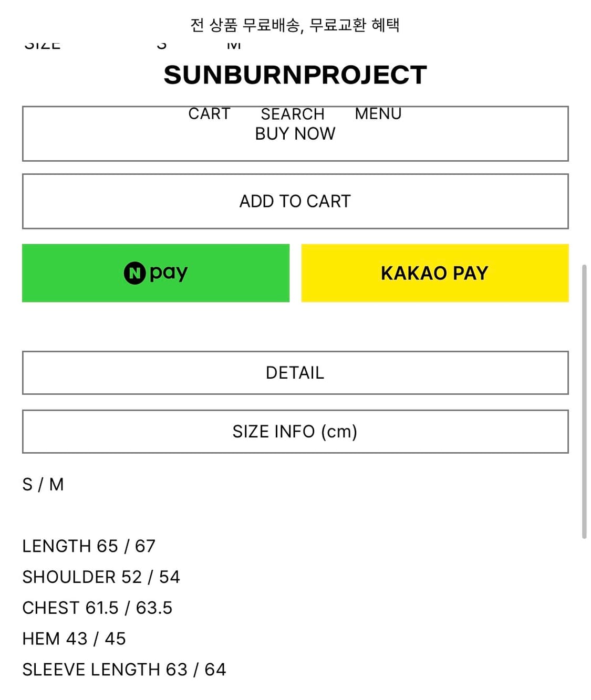Click the green N logo circle
591x700 pixels.
click(134, 273)
